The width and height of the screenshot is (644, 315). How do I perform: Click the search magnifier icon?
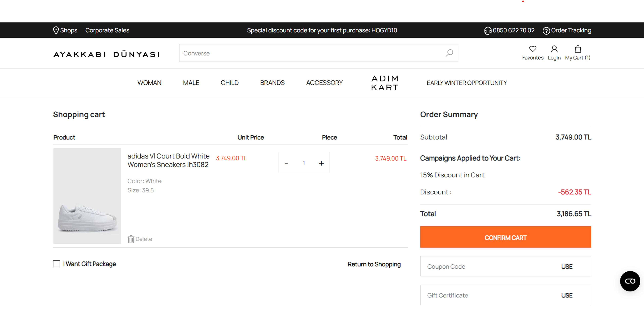pyautogui.click(x=449, y=53)
